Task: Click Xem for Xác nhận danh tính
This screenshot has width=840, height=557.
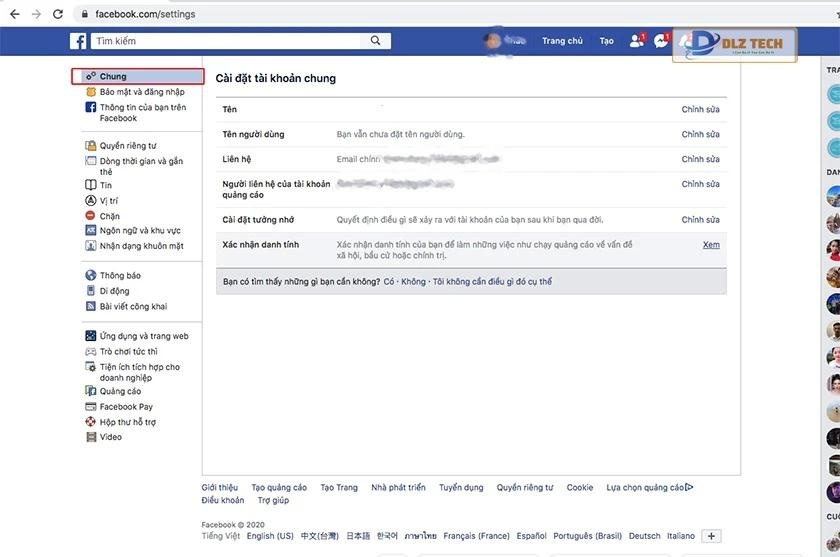Action: (710, 245)
